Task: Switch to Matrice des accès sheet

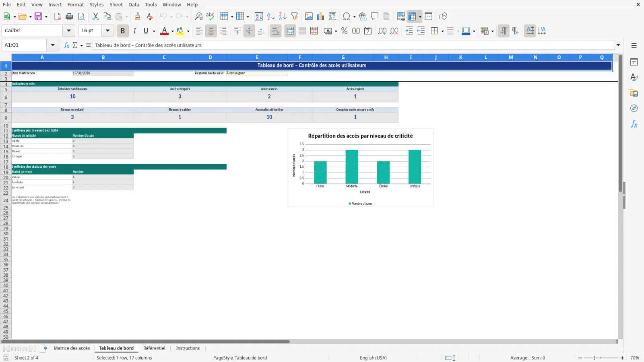Action: point(72,348)
